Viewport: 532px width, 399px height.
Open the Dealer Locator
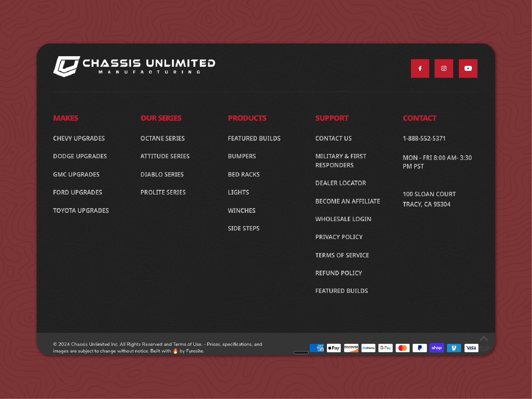340,183
